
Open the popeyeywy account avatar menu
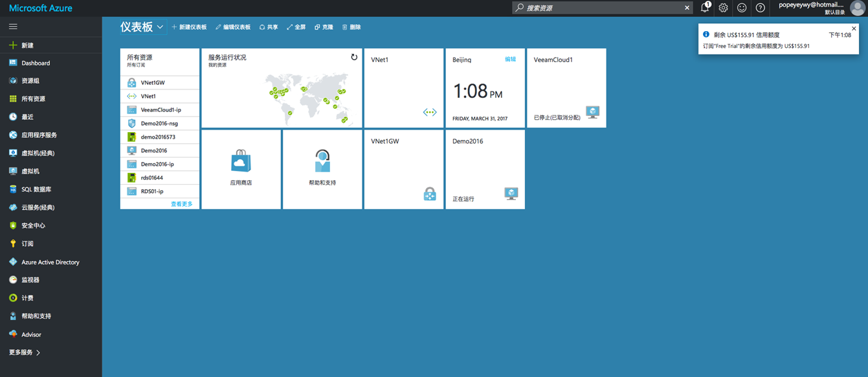(x=857, y=8)
